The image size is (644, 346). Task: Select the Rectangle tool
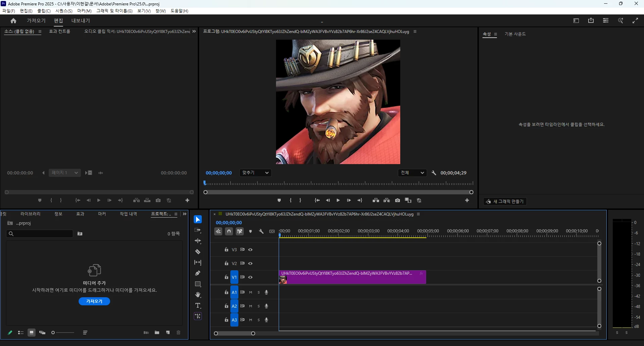[198, 284]
